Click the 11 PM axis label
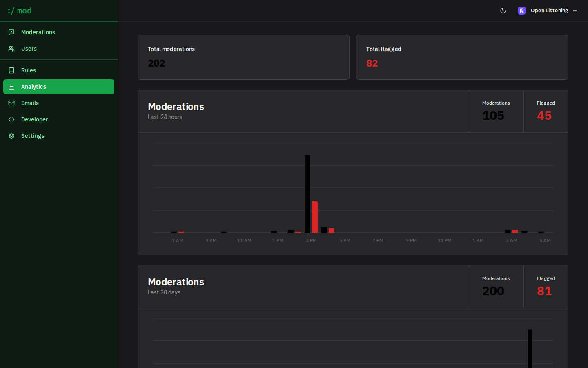The width and height of the screenshot is (588, 368). [445, 240]
